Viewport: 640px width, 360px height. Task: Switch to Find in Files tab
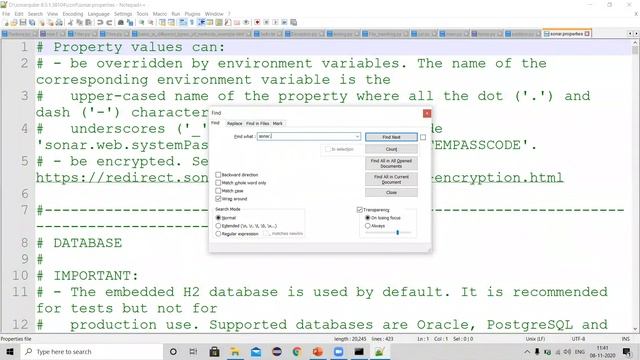pyautogui.click(x=258, y=123)
